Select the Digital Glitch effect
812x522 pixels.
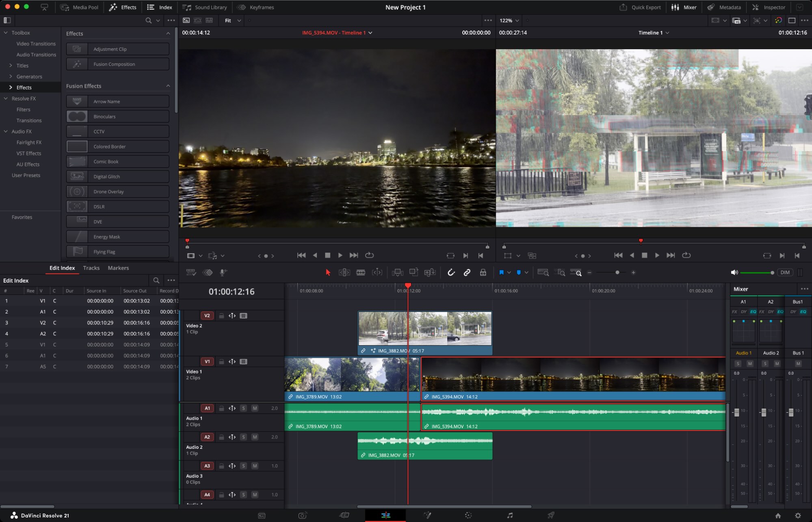click(118, 176)
